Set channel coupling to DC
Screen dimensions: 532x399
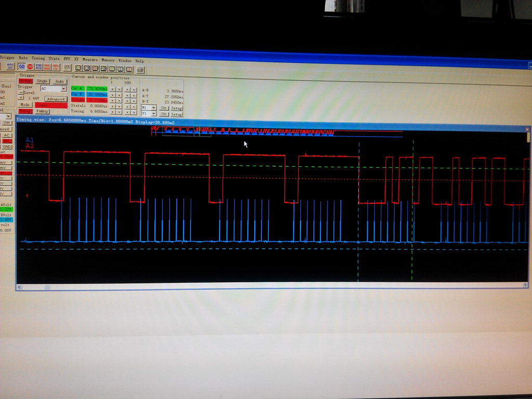tap(7, 141)
